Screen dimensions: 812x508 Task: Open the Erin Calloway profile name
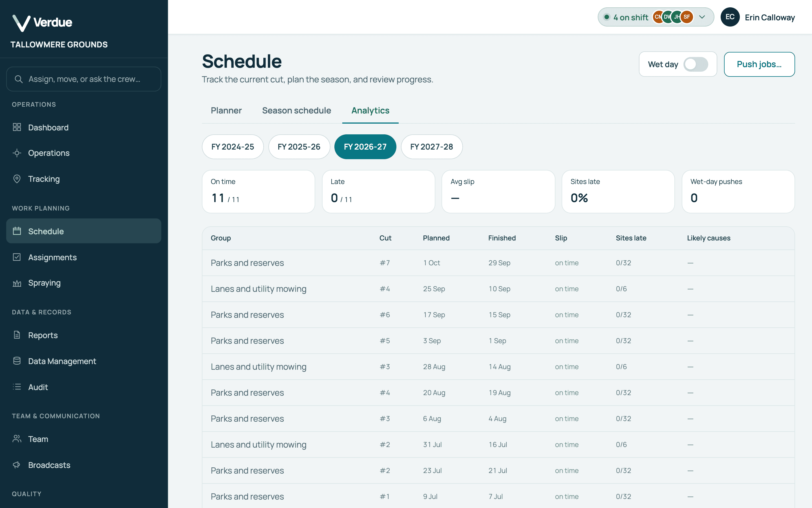(x=769, y=17)
